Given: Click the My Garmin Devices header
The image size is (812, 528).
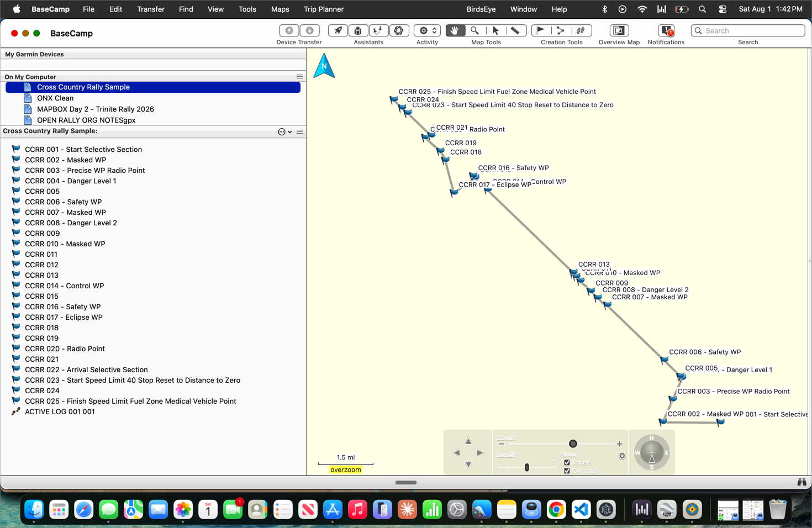Looking at the screenshot, I should point(153,54).
